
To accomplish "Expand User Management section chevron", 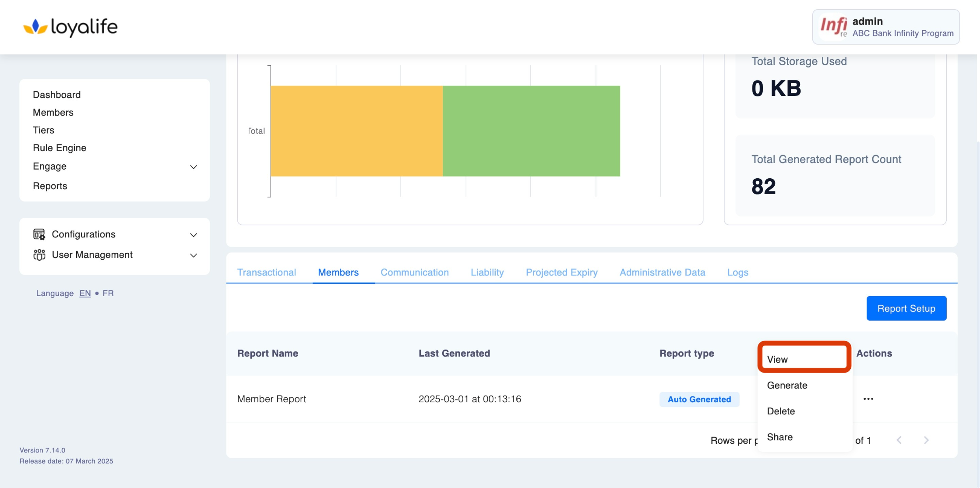I will pos(194,255).
